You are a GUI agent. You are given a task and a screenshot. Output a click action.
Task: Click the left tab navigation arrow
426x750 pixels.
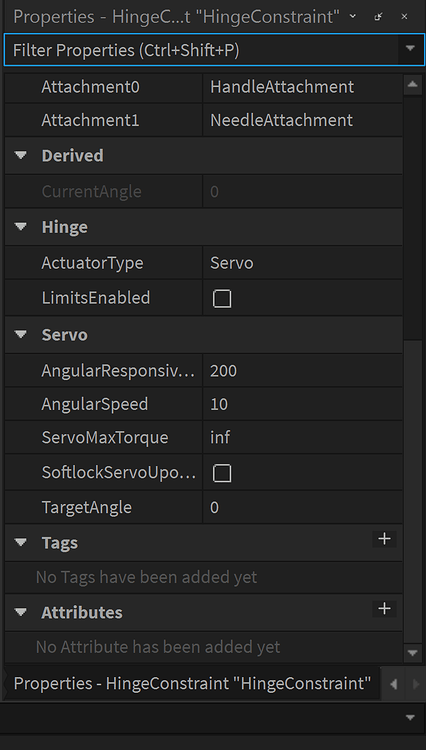(393, 684)
